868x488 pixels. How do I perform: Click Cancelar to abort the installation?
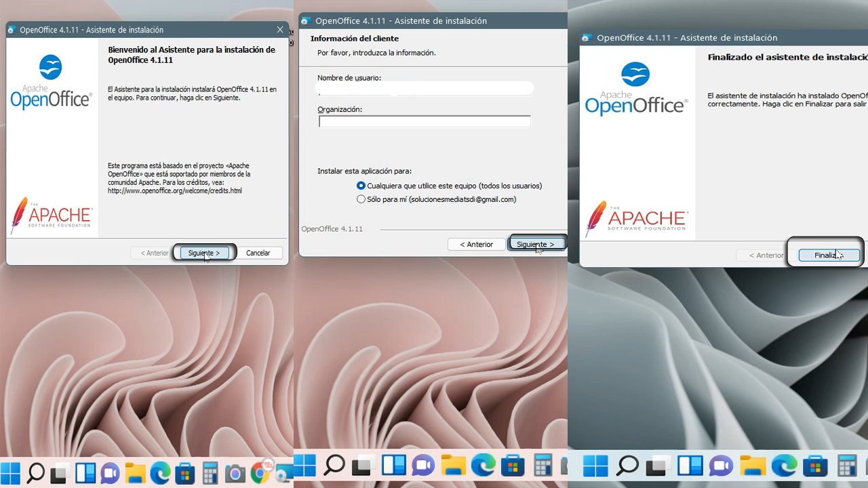point(258,252)
